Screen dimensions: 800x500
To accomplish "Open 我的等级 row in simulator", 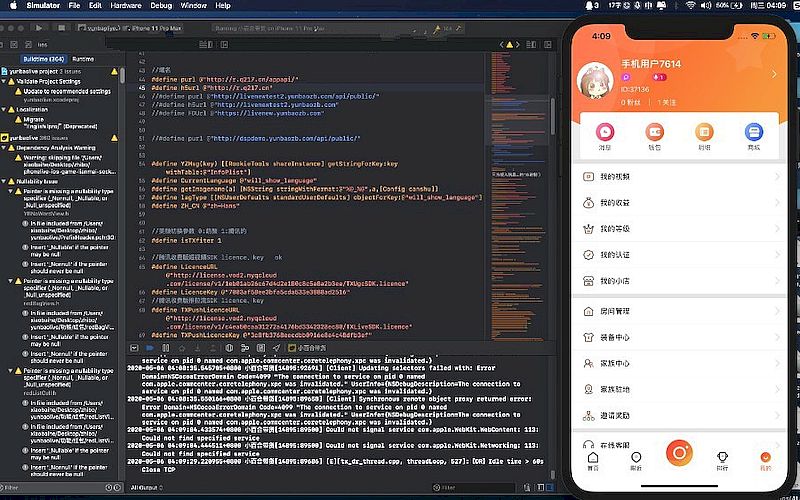I will coord(680,229).
